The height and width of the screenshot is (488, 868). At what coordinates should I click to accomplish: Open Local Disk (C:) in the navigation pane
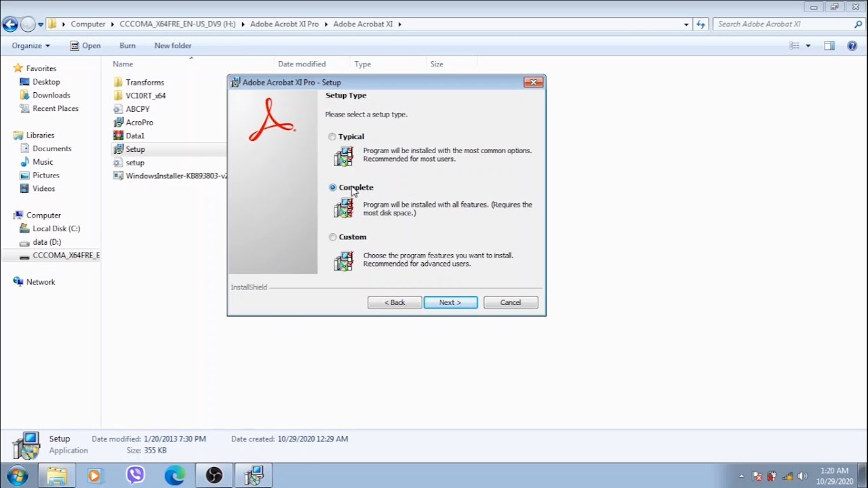point(50,229)
